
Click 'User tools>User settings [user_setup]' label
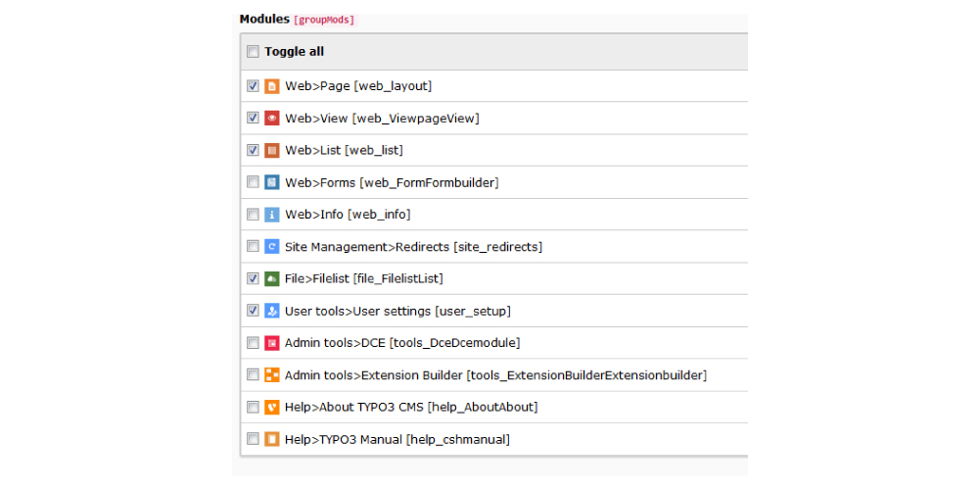pyautogui.click(x=397, y=311)
